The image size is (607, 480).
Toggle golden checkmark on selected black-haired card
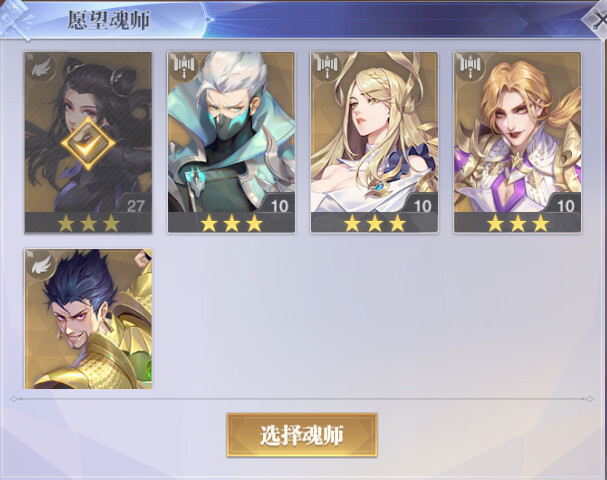[88, 144]
